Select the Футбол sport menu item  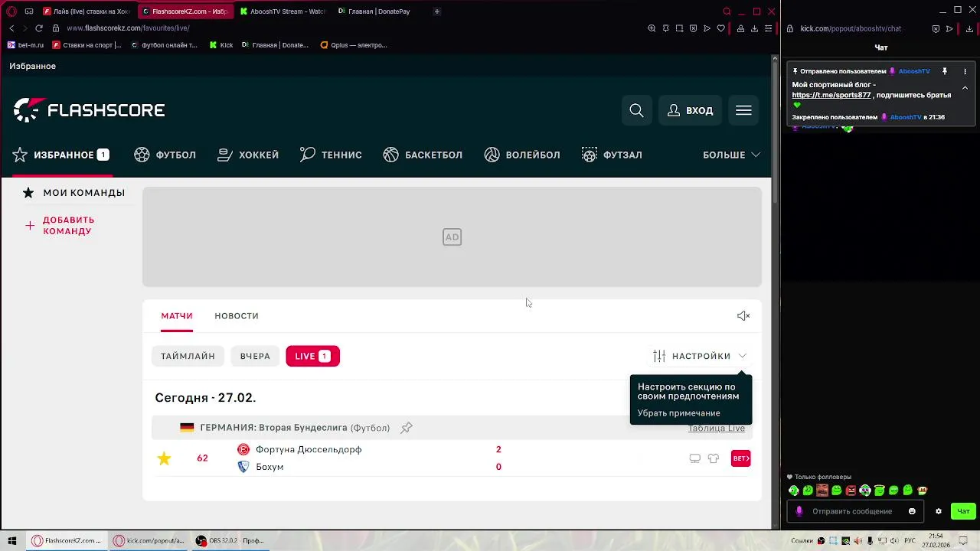[165, 155]
